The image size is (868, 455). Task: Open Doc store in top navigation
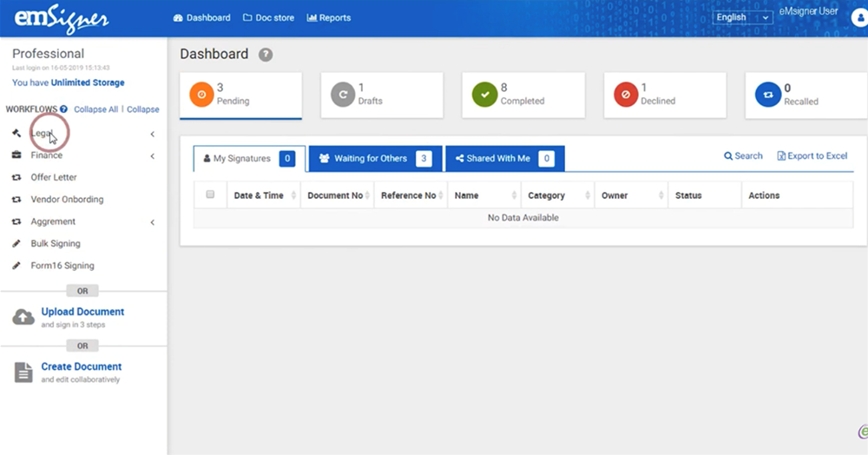pyautogui.click(x=269, y=17)
